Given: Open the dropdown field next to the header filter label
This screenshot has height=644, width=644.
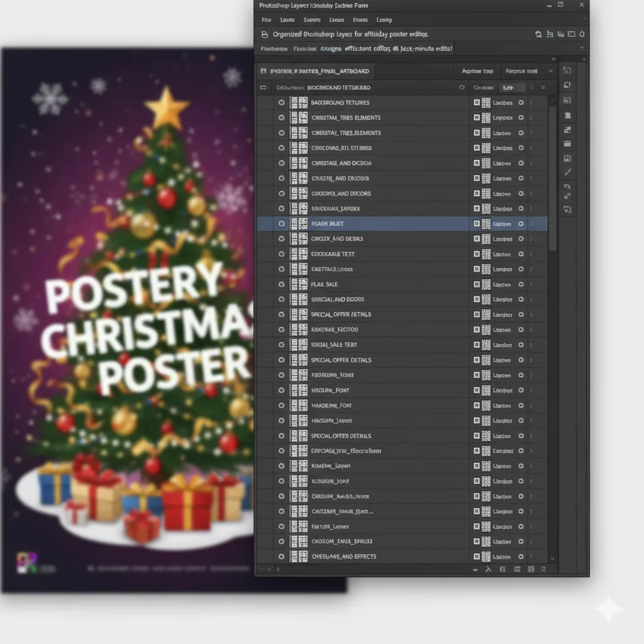Looking at the screenshot, I should click(x=513, y=88).
